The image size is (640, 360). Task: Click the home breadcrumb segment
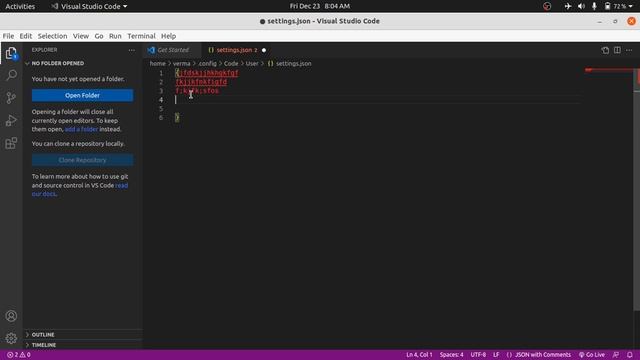pos(158,64)
